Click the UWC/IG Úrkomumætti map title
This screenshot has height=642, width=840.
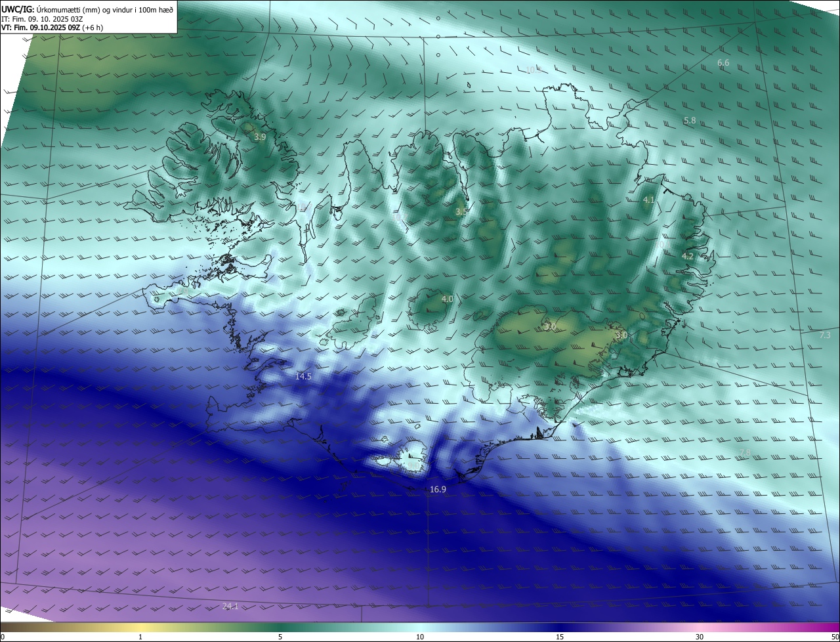(88, 9)
